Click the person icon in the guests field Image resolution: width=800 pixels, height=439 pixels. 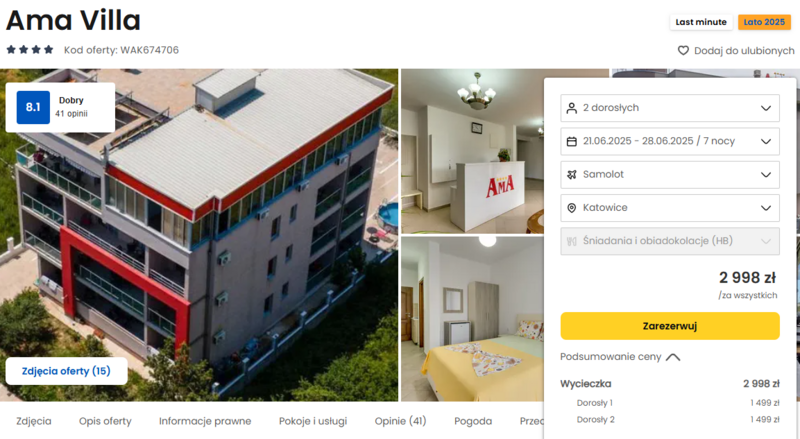coord(571,108)
